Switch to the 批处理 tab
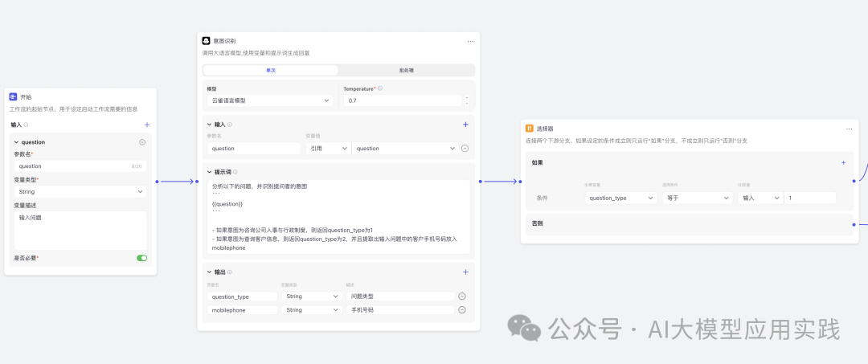This screenshot has height=364, width=868. tap(407, 70)
